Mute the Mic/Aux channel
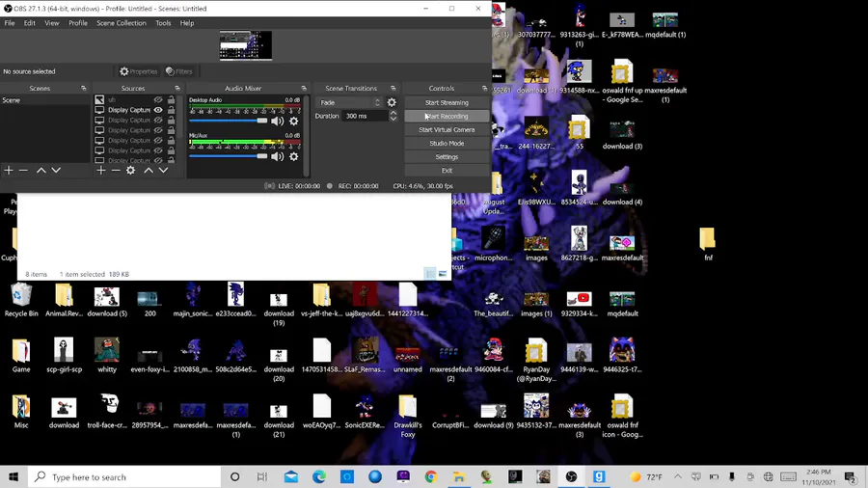Image resolution: width=868 pixels, height=488 pixels. 278,156
